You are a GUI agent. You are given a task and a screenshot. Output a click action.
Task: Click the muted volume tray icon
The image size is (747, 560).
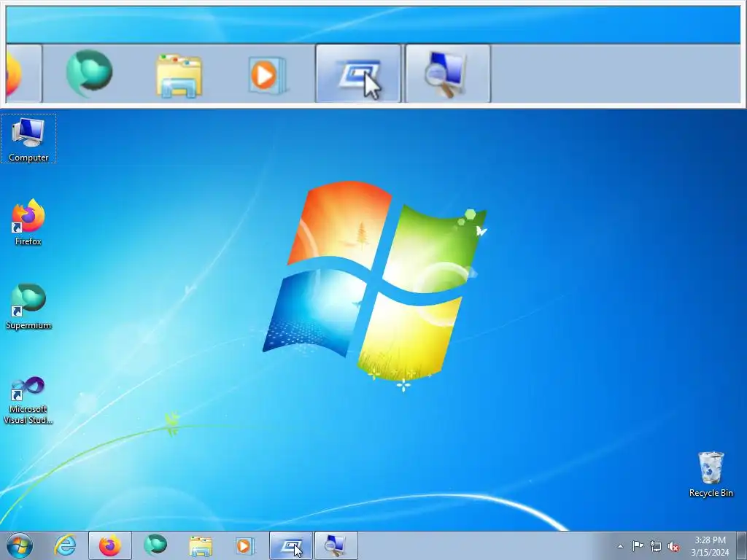coord(673,547)
